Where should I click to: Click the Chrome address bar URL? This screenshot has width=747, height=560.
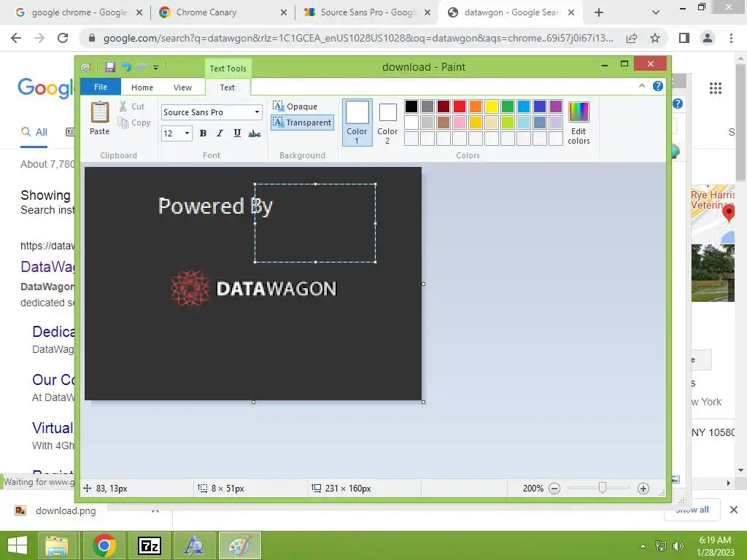pos(357,38)
